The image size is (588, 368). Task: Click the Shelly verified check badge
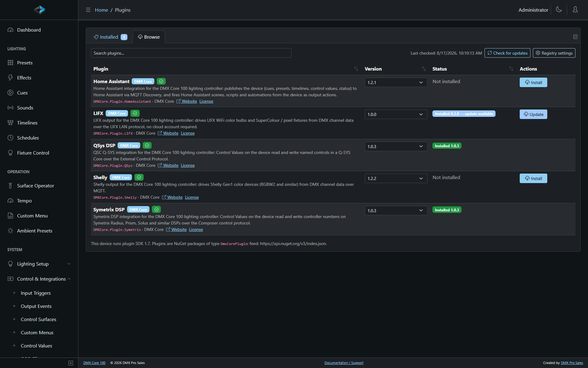[x=139, y=177]
